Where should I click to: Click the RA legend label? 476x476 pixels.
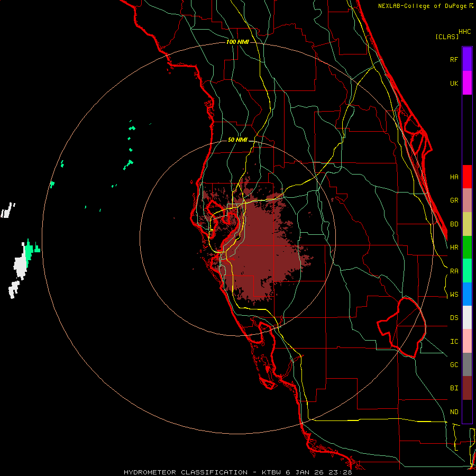[454, 271]
